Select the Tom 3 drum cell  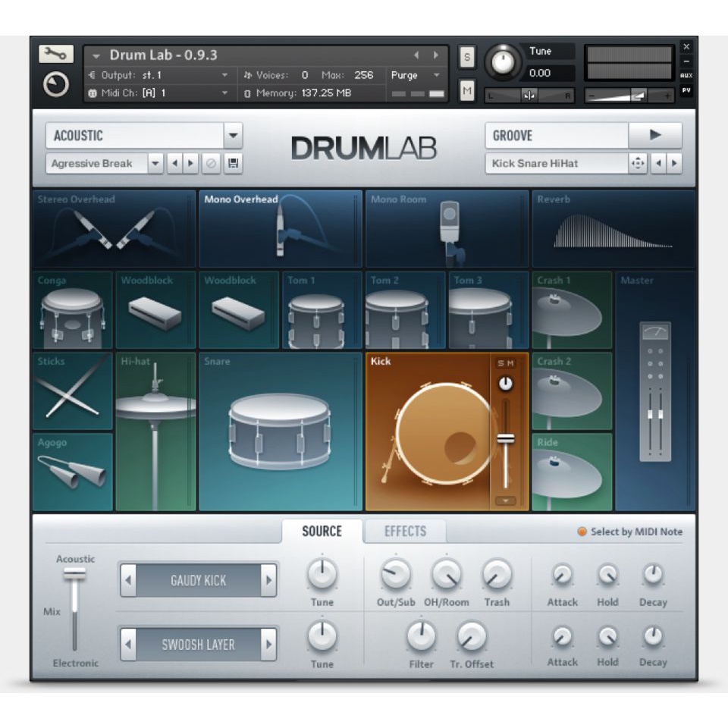coord(488,310)
